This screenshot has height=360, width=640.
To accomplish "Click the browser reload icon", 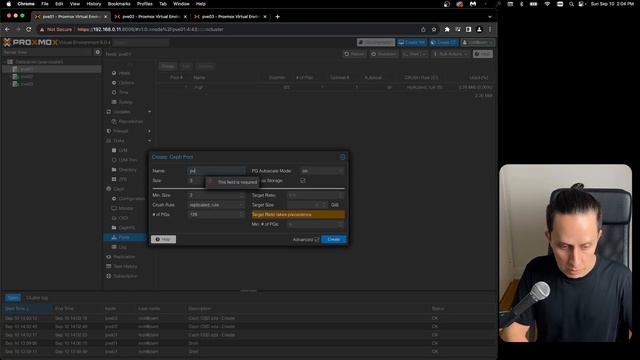I will [29, 29].
